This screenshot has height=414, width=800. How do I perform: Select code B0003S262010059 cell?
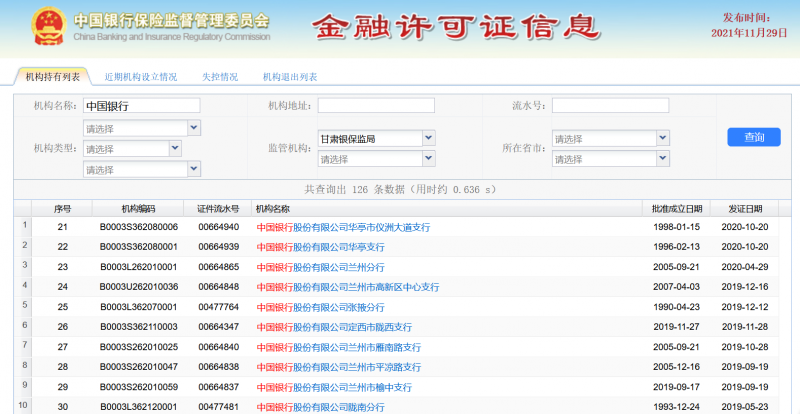point(139,387)
